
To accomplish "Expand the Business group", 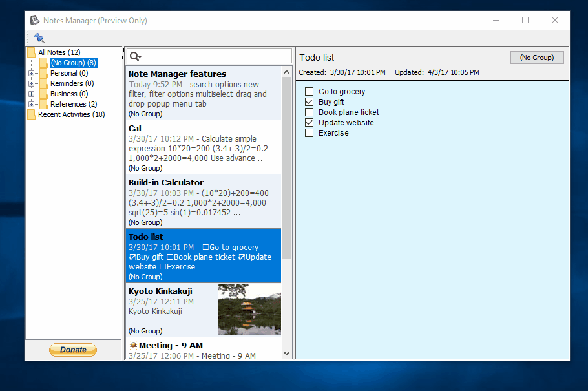I will pyautogui.click(x=32, y=94).
